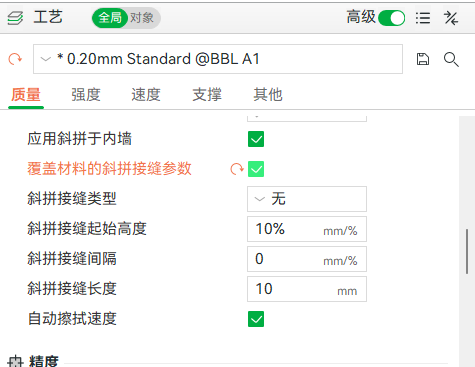This screenshot has width=475, height=367.
Task: Open the 支撑 tab
Action: (207, 95)
